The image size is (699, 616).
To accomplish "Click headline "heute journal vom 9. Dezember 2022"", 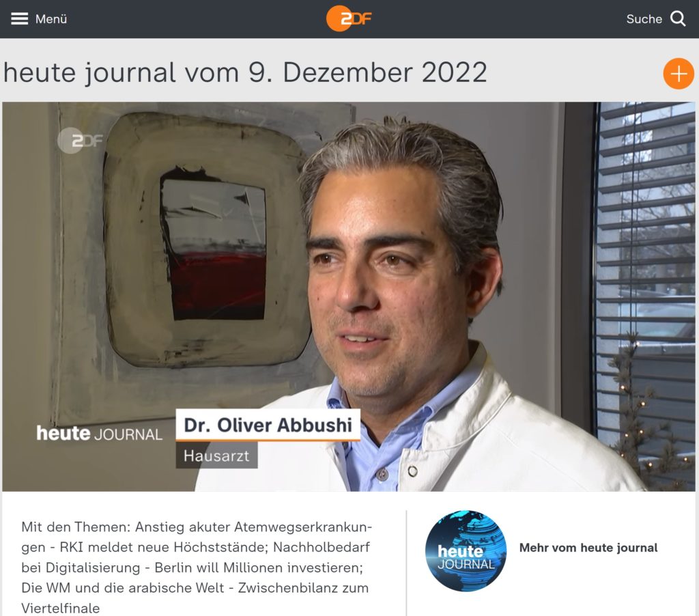I will (245, 72).
